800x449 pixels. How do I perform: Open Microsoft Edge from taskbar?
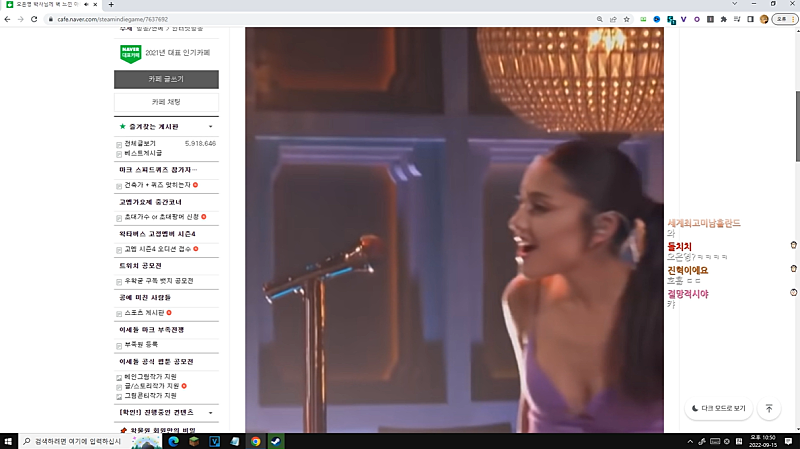(173, 441)
